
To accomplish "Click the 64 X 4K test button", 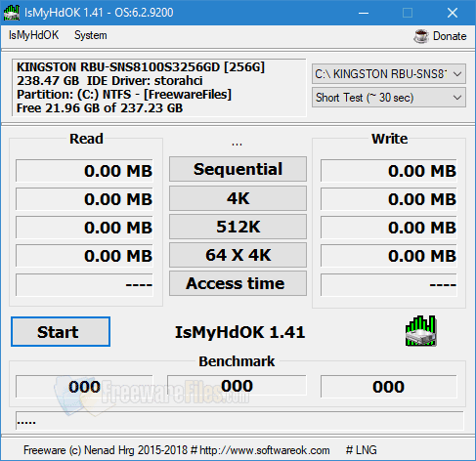I will [238, 255].
